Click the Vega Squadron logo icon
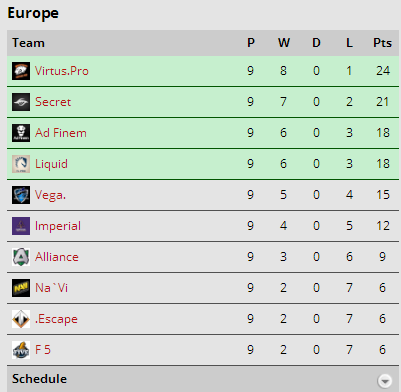 pyautogui.click(x=21, y=195)
